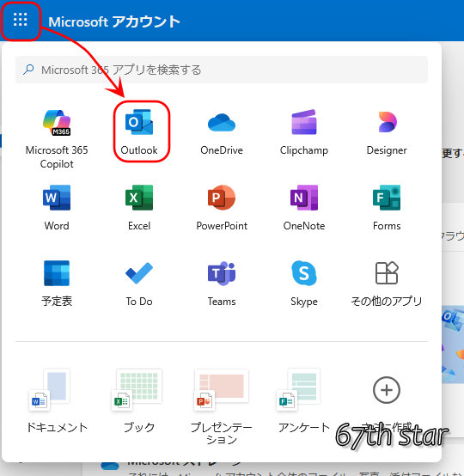Open Microsoft 365 Copilot app
The image size is (464, 476).
57,139
